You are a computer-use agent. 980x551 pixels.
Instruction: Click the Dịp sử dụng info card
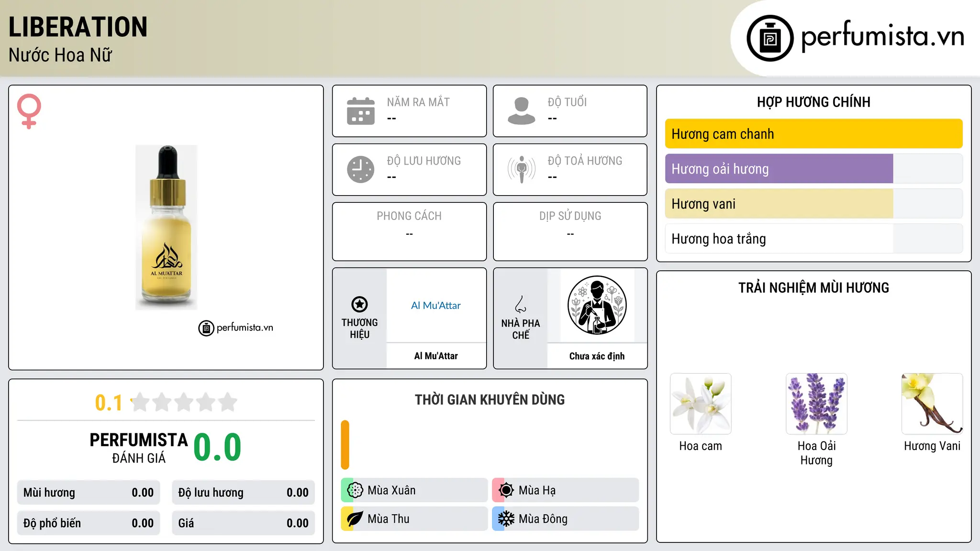(x=570, y=231)
